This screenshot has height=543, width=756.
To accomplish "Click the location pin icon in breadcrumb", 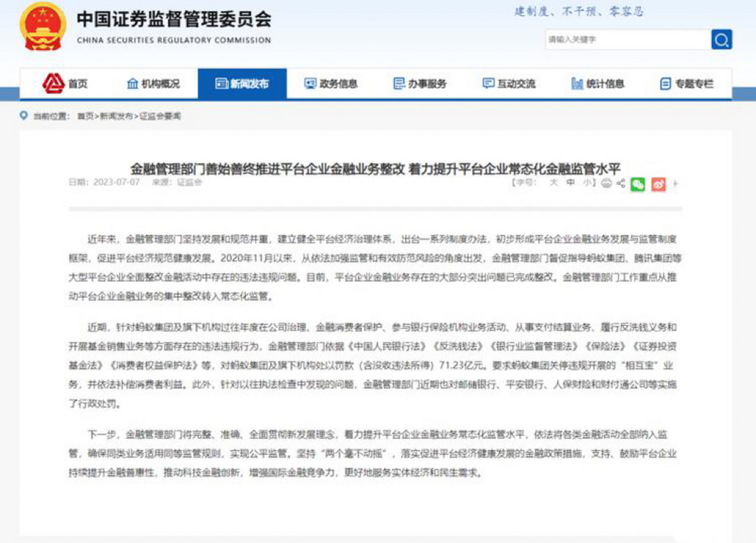I will tap(24, 115).
